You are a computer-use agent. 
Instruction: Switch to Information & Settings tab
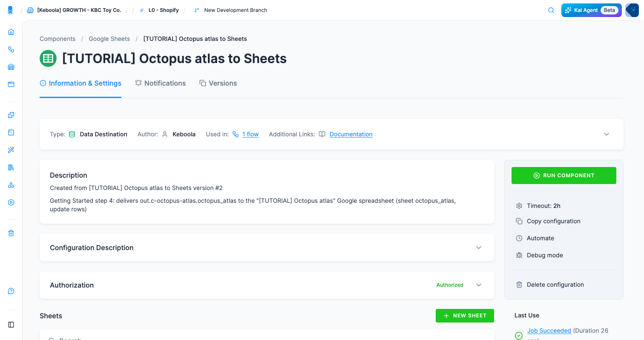click(x=80, y=84)
